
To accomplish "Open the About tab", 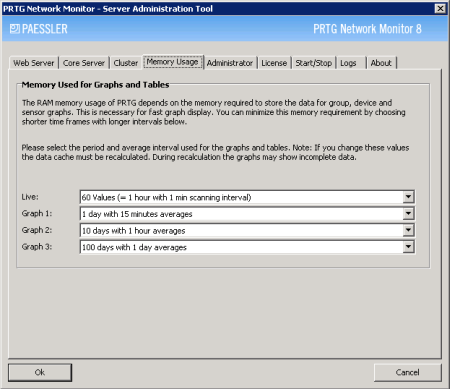I will pyautogui.click(x=381, y=63).
